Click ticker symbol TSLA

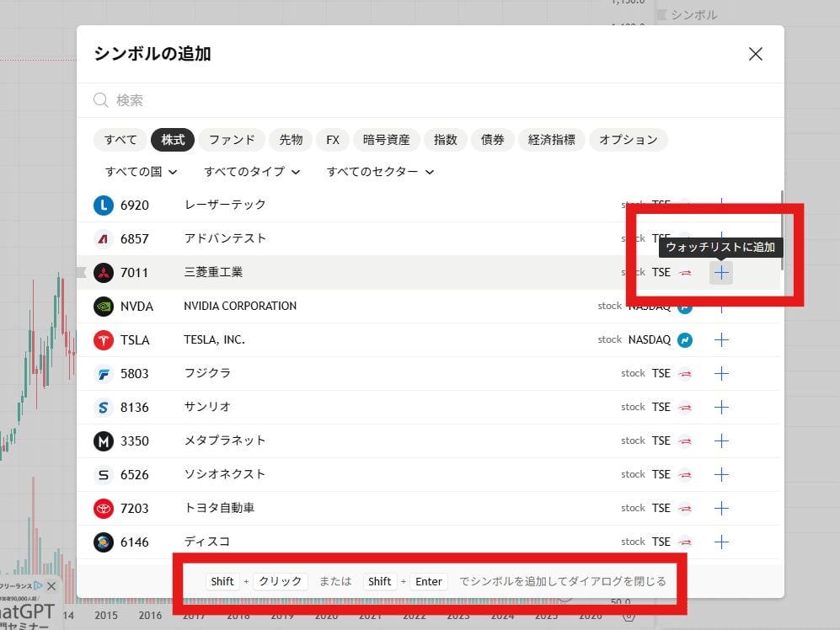pyautogui.click(x=135, y=340)
